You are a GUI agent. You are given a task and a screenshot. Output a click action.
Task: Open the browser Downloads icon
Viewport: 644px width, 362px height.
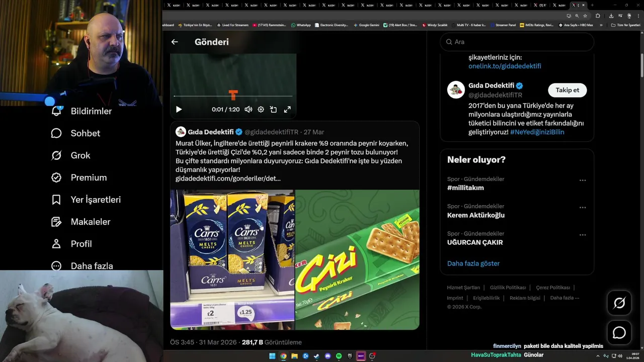[x=611, y=16]
